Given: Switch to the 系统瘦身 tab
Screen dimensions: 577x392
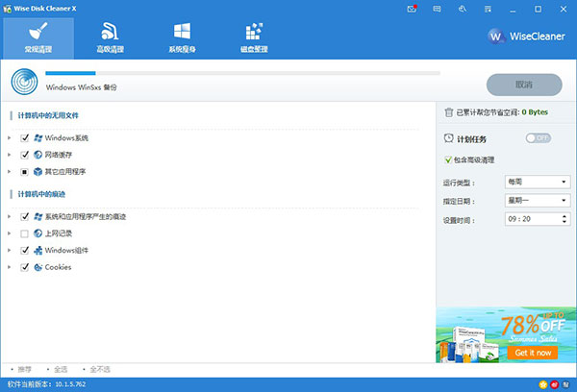Looking at the screenshot, I should [x=181, y=37].
